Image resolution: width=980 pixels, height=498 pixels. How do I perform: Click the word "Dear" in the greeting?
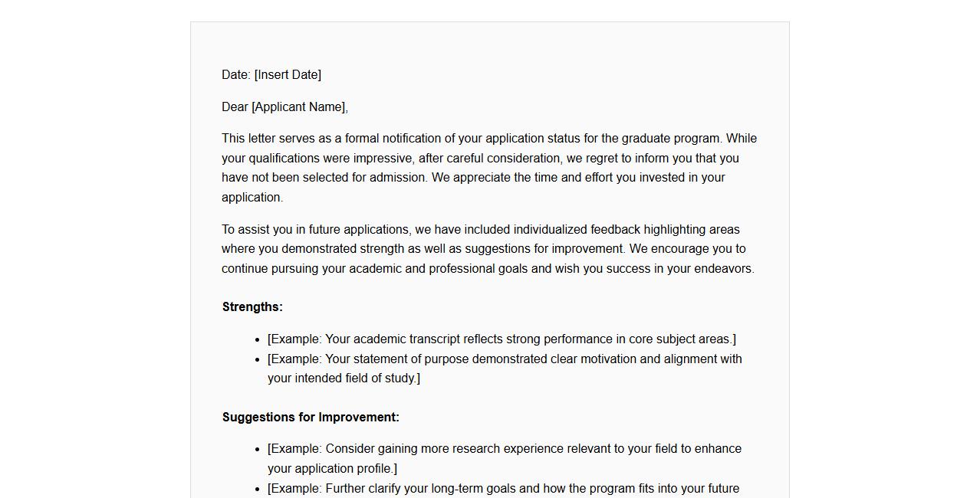pos(235,107)
